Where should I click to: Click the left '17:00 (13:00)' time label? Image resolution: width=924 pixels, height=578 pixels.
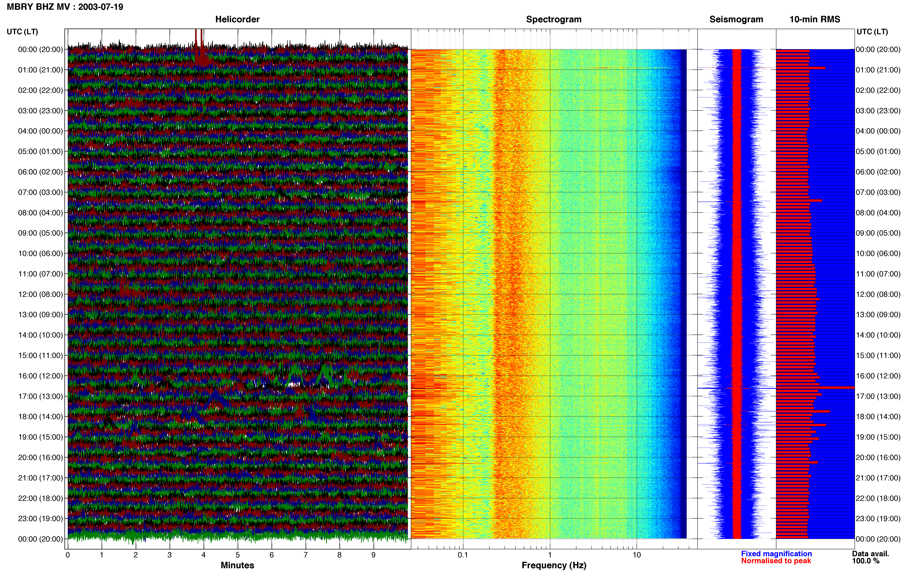coord(41,396)
